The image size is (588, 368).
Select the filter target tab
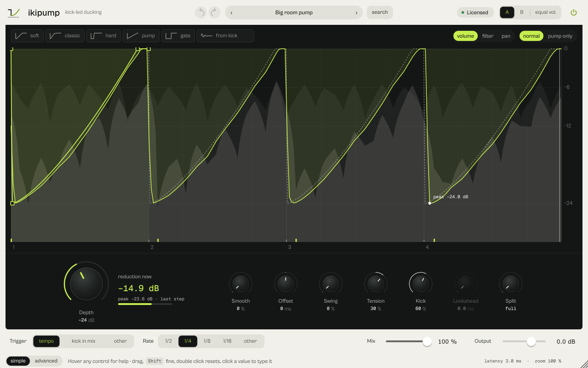pyautogui.click(x=488, y=36)
